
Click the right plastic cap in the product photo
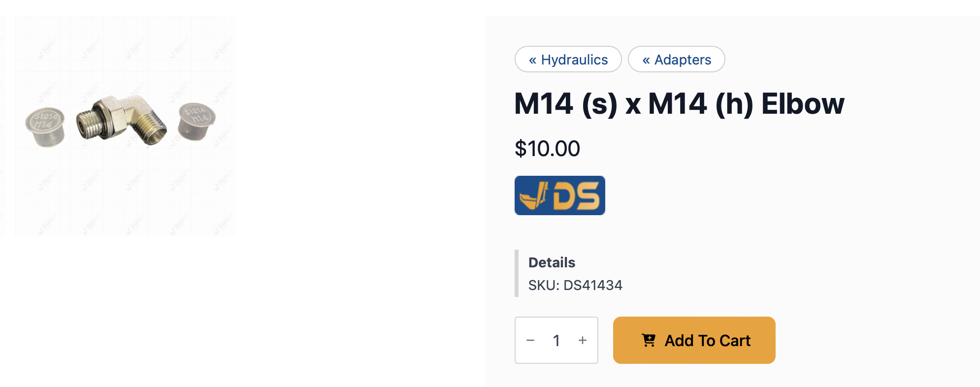pyautogui.click(x=196, y=121)
